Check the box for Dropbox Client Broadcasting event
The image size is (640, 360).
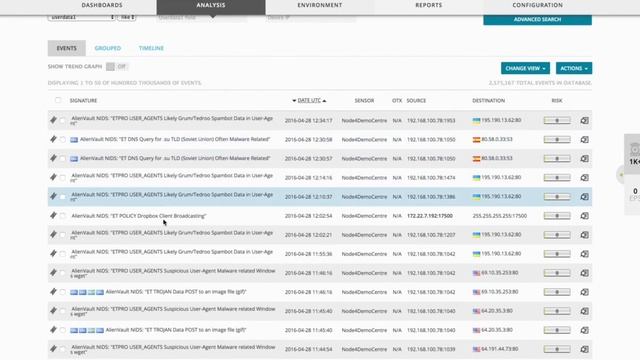(62, 216)
